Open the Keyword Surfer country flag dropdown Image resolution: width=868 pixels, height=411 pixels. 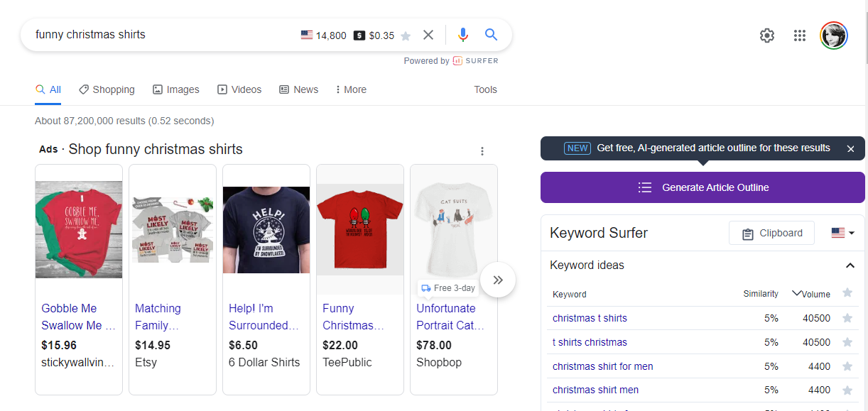tap(842, 233)
